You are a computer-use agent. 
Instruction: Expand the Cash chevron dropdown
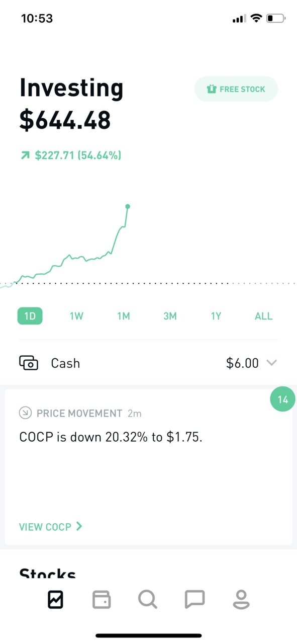(x=271, y=363)
